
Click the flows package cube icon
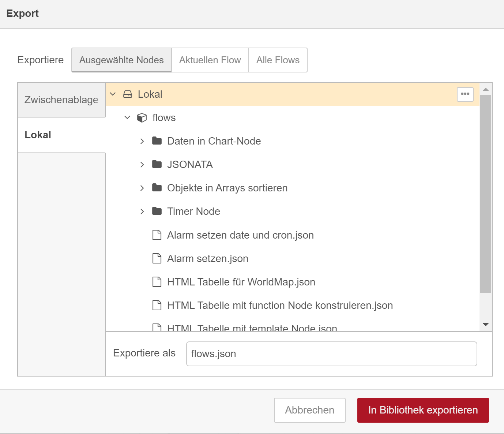(142, 118)
